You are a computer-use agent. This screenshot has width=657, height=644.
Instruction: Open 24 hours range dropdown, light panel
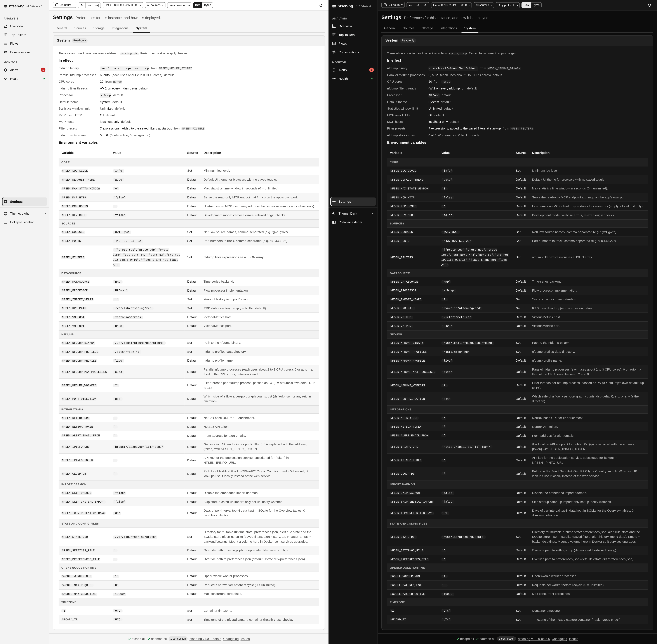click(x=64, y=5)
